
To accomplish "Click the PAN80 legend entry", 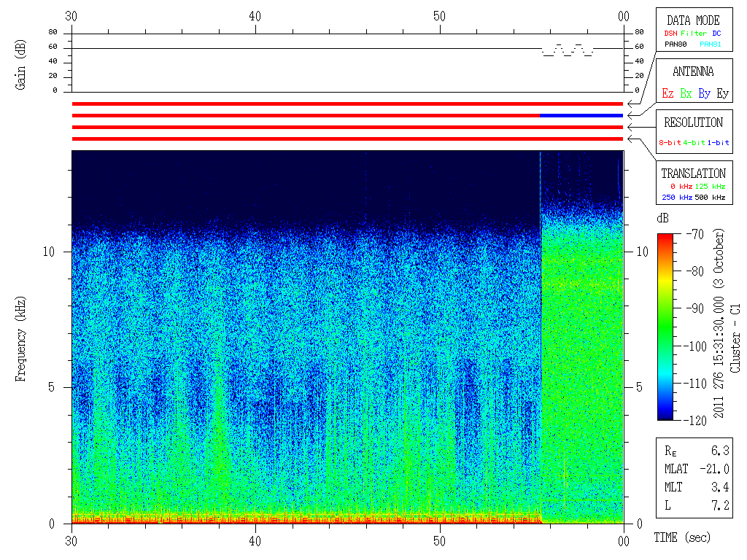I will click(676, 44).
